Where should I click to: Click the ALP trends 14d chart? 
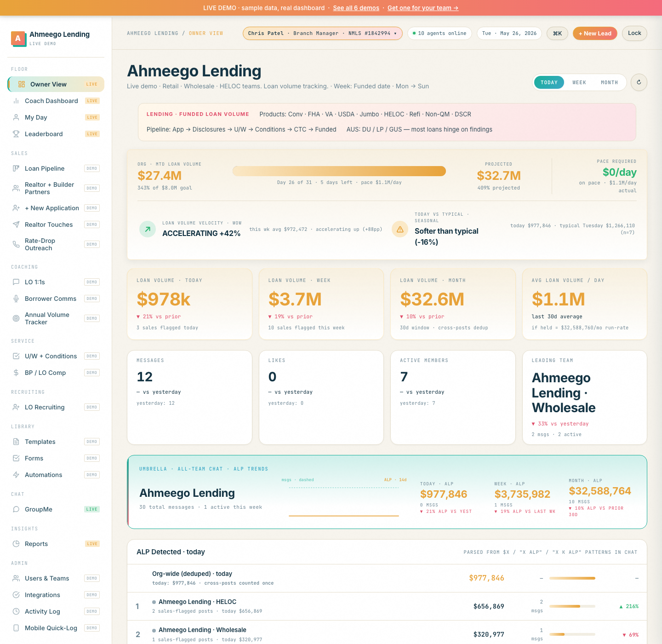tap(344, 498)
